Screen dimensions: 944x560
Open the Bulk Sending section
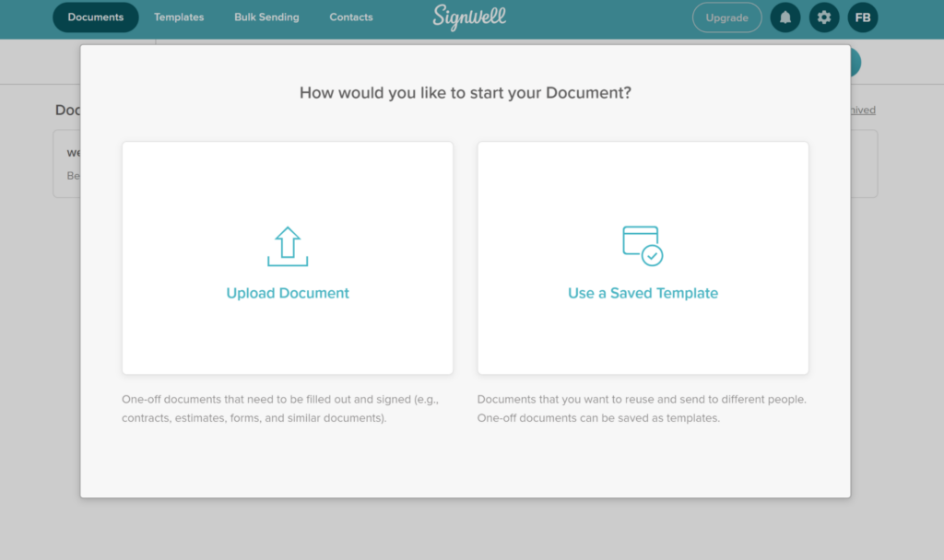click(266, 17)
